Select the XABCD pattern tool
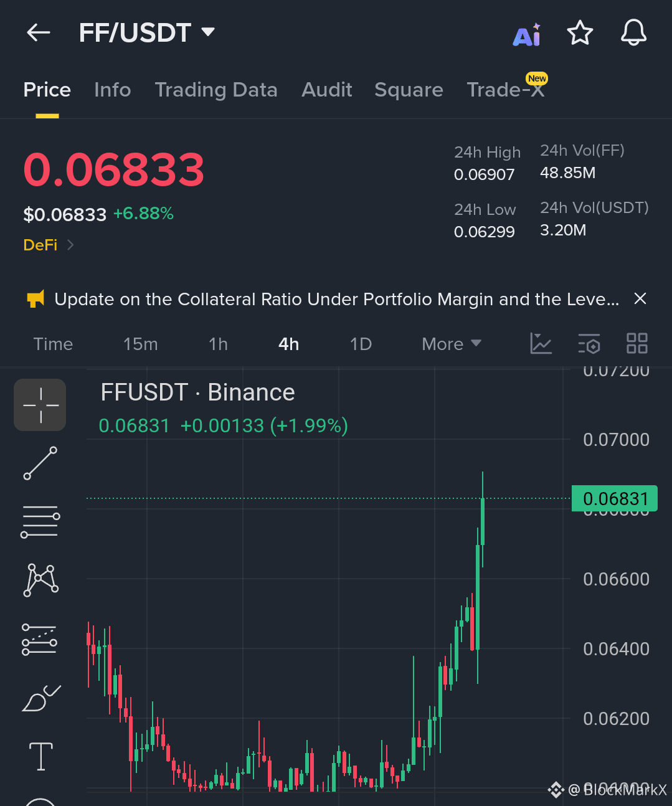 coord(40,580)
